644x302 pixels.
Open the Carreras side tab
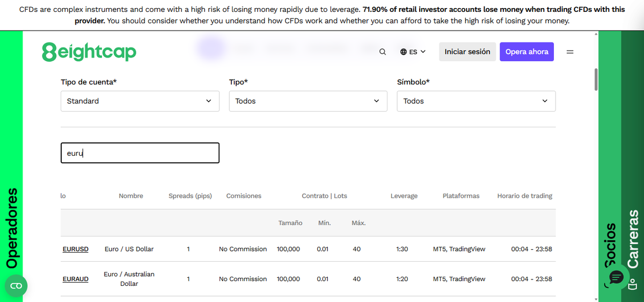[x=633, y=239]
